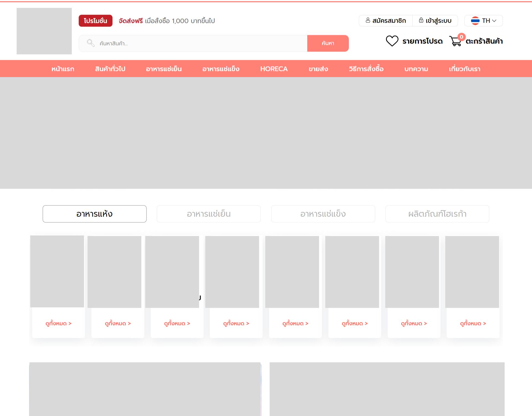Viewport: 532px width, 416px height.
Task: Click the lock icon beside เข้าสู่ระบบ
Action: click(x=421, y=21)
